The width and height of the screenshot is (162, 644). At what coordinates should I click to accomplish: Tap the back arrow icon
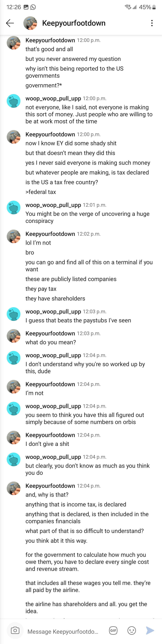(x=10, y=23)
